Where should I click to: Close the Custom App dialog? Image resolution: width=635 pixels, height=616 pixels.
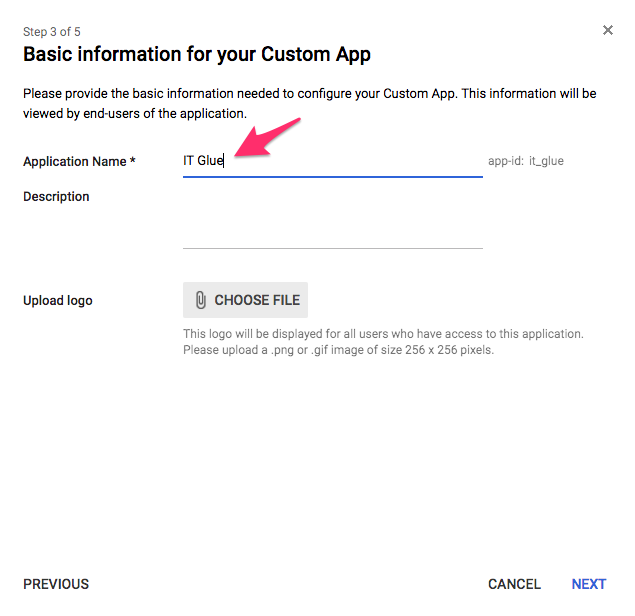[607, 31]
